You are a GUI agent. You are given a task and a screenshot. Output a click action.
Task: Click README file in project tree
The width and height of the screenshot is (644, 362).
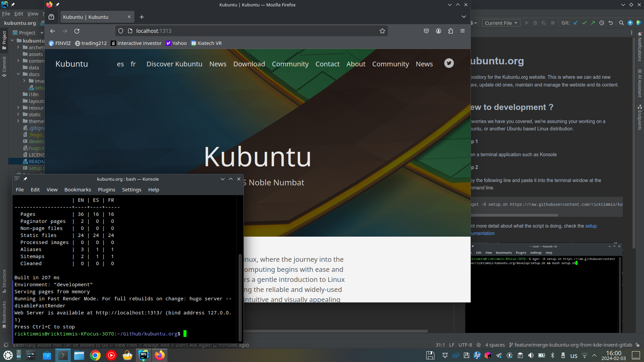[x=34, y=161]
